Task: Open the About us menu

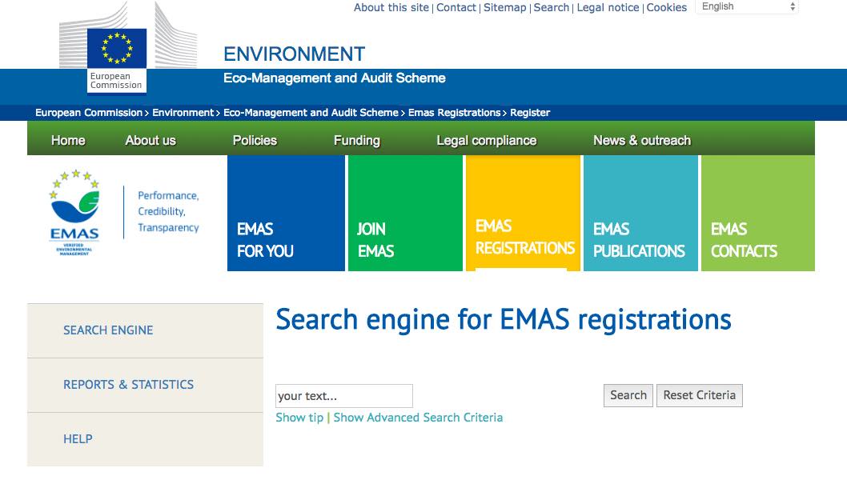Action: (x=151, y=140)
